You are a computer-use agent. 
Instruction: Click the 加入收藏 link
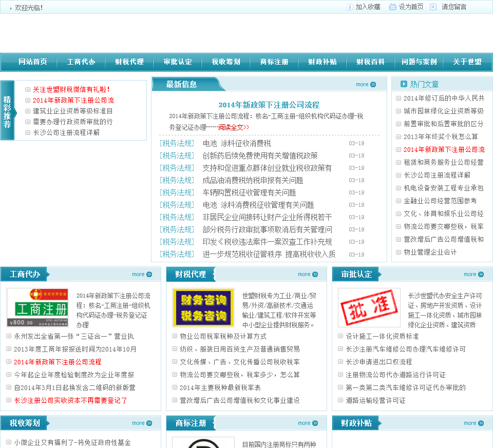coord(368,7)
